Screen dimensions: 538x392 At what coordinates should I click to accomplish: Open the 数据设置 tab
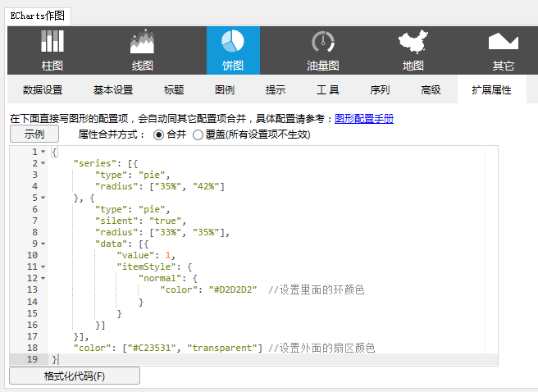click(x=43, y=90)
